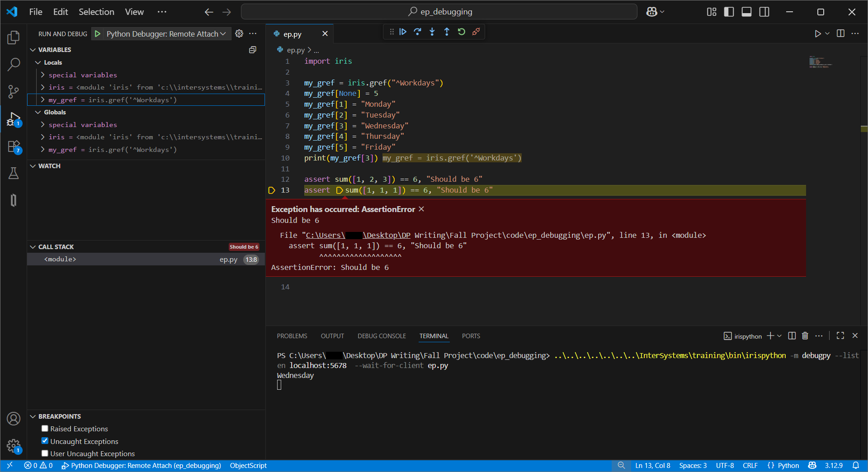Open the Search view in the activity bar
868x472 pixels.
pos(14,65)
